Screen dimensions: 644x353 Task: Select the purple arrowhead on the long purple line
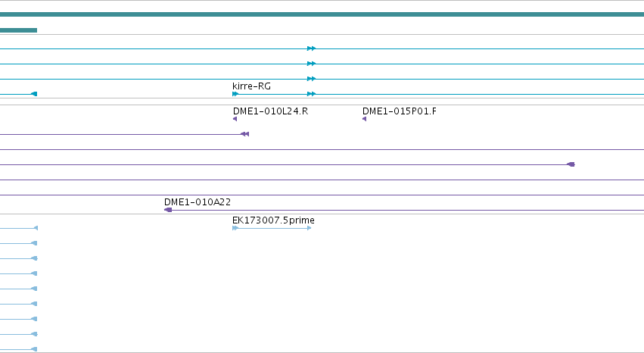point(571,164)
